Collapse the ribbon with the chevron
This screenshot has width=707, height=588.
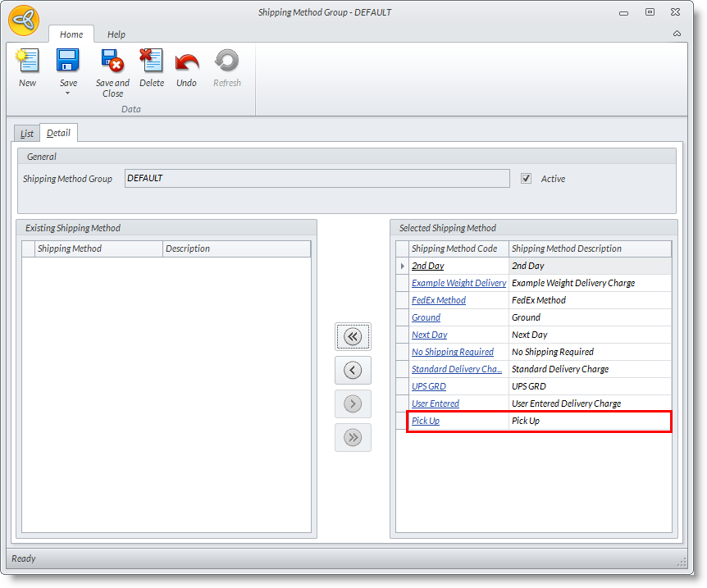pos(677,34)
